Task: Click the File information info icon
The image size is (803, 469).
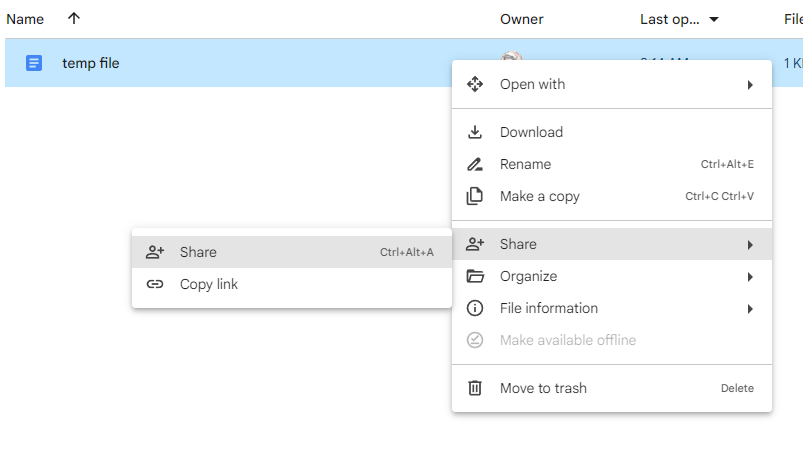Action: (476, 309)
